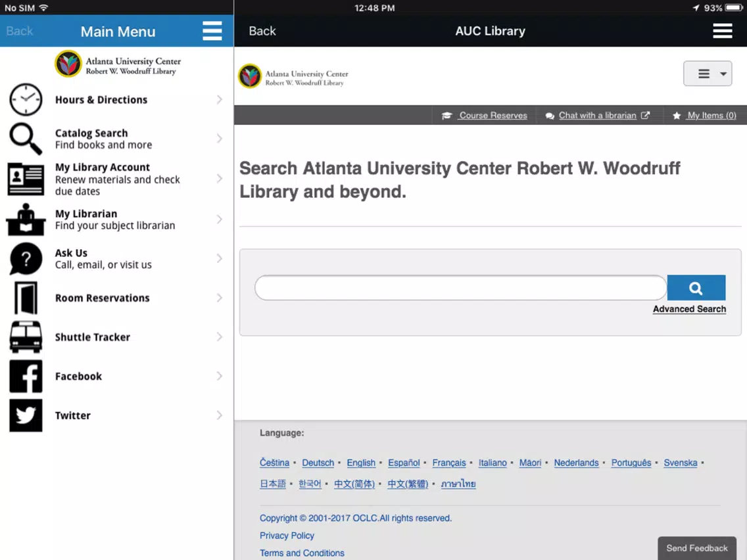Switch language to English
747x560 pixels.
pos(360,463)
